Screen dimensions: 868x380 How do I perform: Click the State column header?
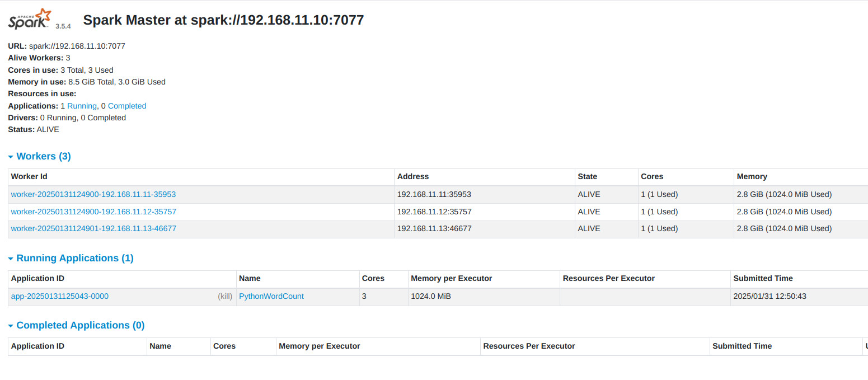click(587, 176)
